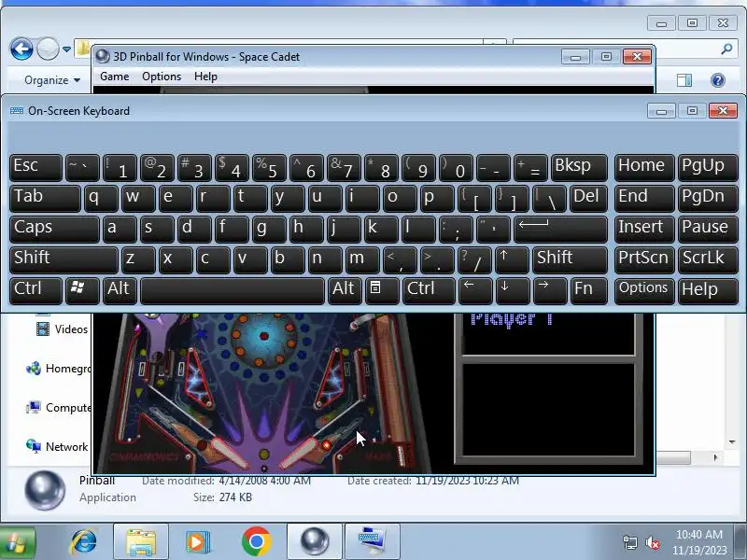
Task: Click the right arrow key
Action: [550, 290]
